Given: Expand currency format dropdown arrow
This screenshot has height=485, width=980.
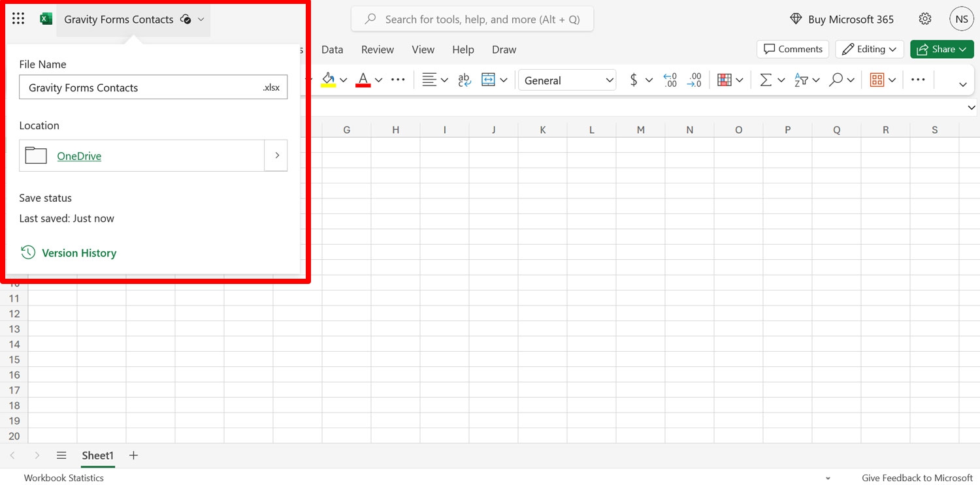Looking at the screenshot, I should 649,80.
